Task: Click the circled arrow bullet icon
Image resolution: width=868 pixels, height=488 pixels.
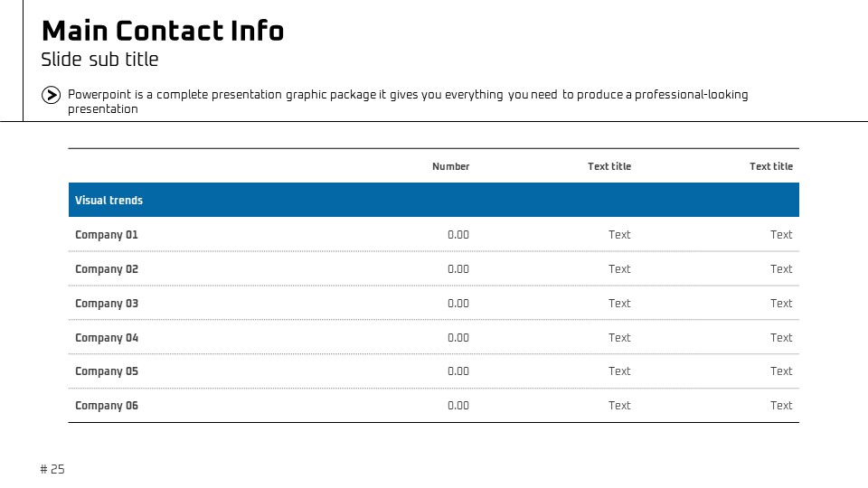Action: (x=51, y=95)
